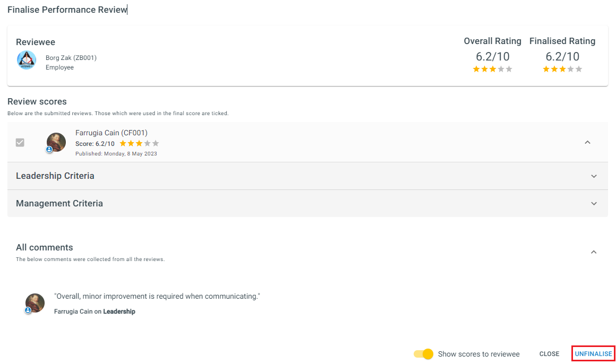Click the Finalise Performance Review title field
Viewport: 616px width, 364px height.
(67, 10)
